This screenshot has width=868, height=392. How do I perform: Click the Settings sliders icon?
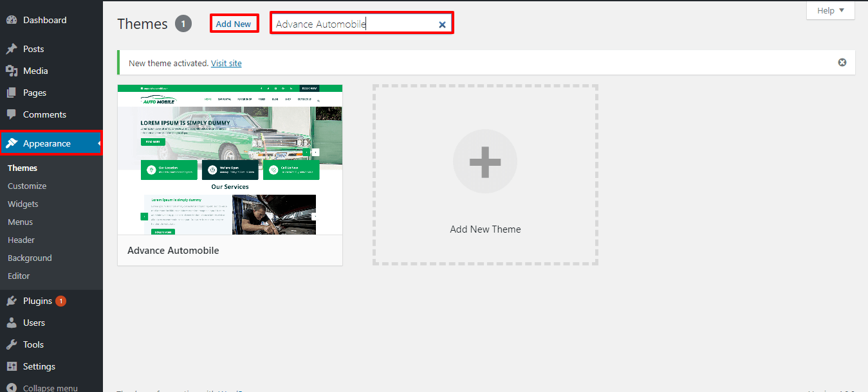[x=12, y=366]
